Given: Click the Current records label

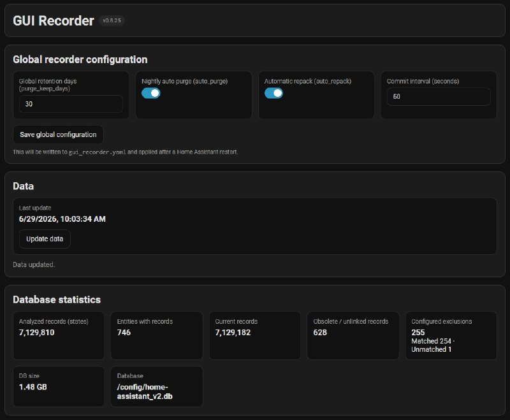Looking at the screenshot, I should click(x=236, y=321).
